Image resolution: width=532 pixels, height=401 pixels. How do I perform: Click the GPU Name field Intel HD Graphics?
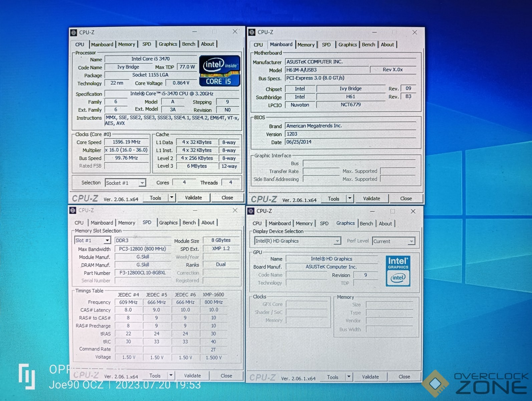point(331,259)
